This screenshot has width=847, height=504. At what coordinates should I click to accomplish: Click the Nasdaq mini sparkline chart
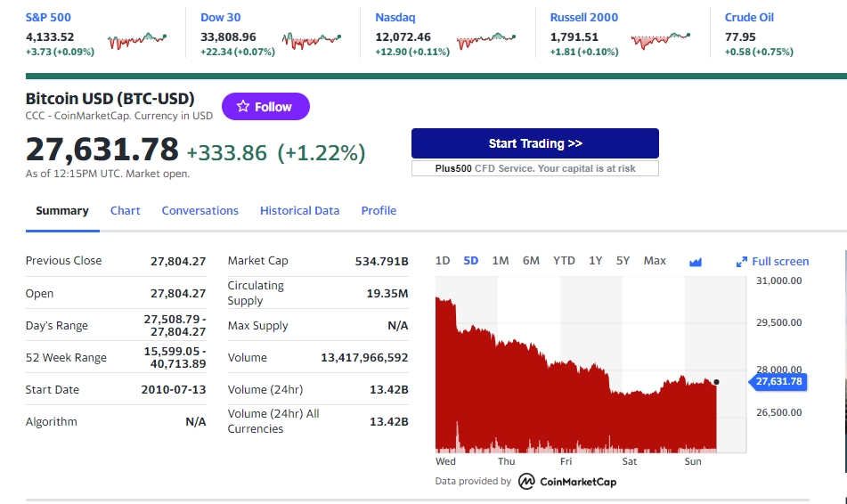486,40
